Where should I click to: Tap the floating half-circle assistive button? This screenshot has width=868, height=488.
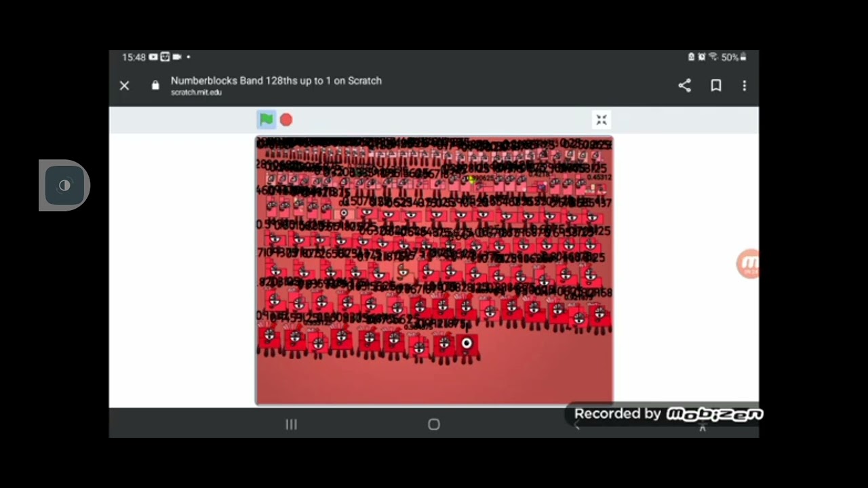pos(64,185)
